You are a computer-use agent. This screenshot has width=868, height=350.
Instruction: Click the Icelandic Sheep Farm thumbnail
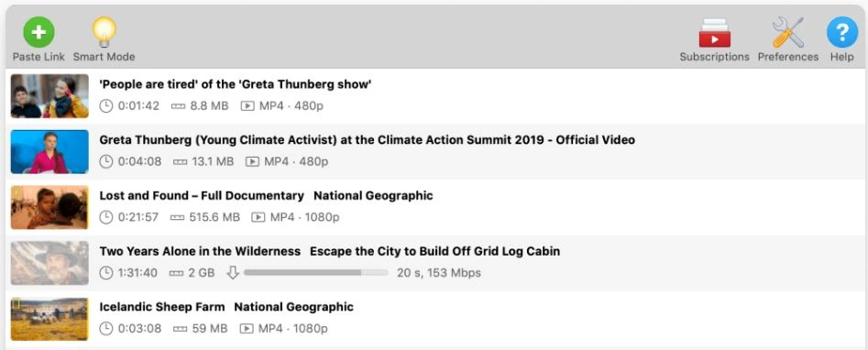click(49, 319)
